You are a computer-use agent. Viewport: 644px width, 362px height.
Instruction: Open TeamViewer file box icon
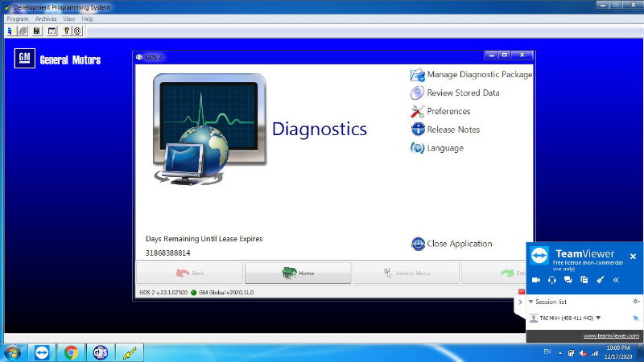[x=584, y=280]
